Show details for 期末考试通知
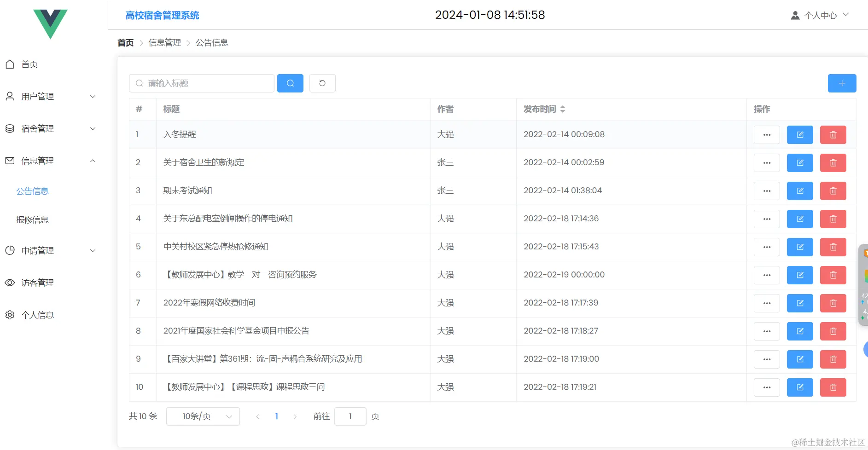This screenshot has width=868, height=450. 767,191
